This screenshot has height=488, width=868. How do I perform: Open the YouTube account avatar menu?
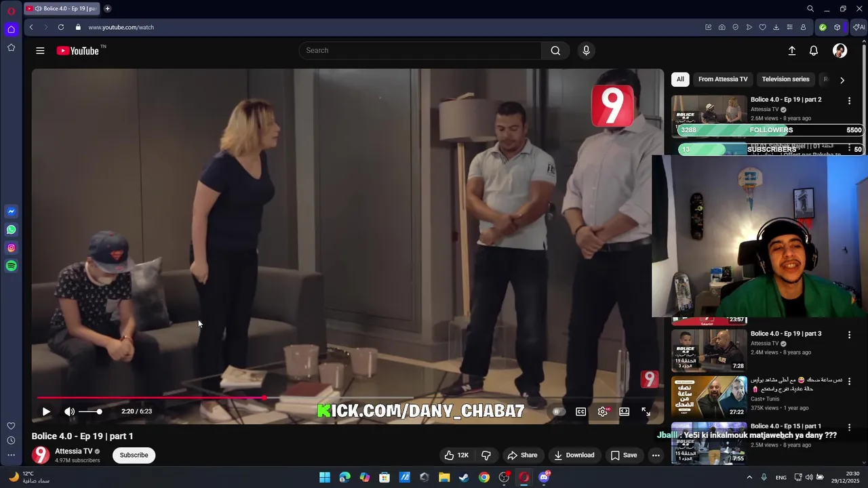840,51
